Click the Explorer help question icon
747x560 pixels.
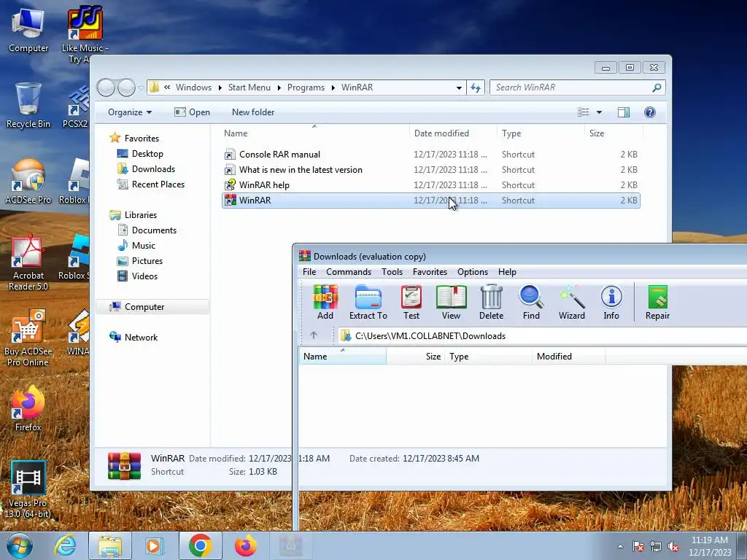[x=649, y=112]
